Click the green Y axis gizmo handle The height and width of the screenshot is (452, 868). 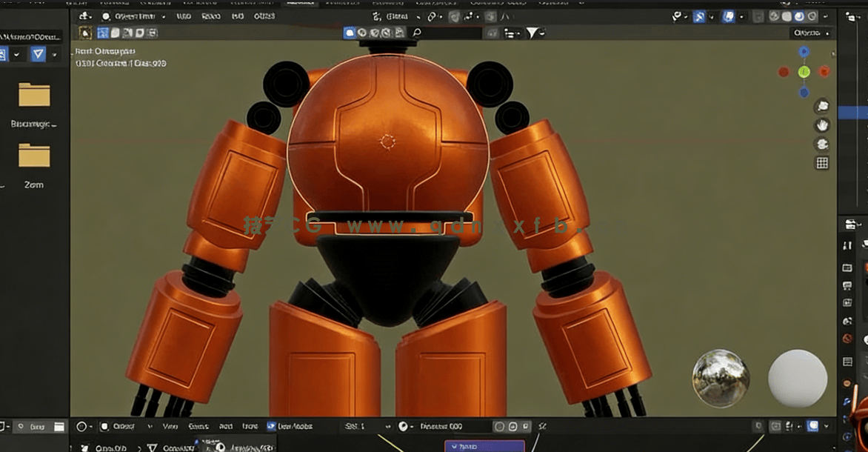click(804, 71)
